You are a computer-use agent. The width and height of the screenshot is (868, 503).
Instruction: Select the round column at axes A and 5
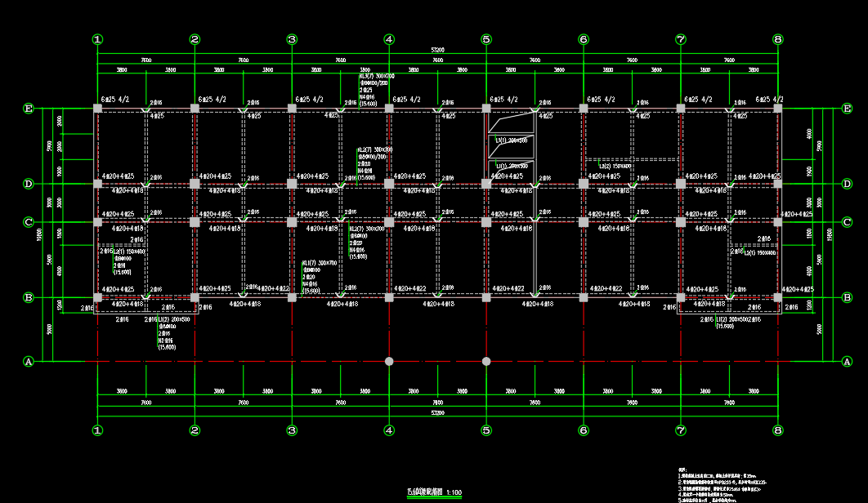click(x=486, y=362)
